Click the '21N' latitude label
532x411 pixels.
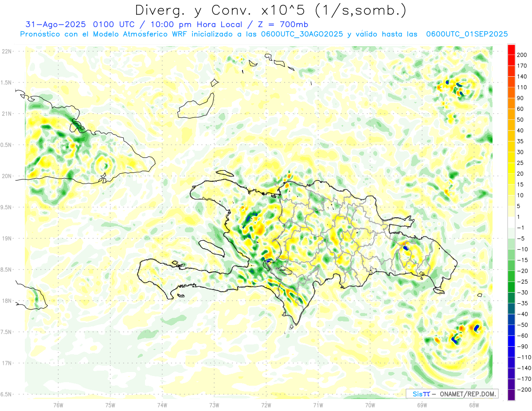tap(6, 114)
